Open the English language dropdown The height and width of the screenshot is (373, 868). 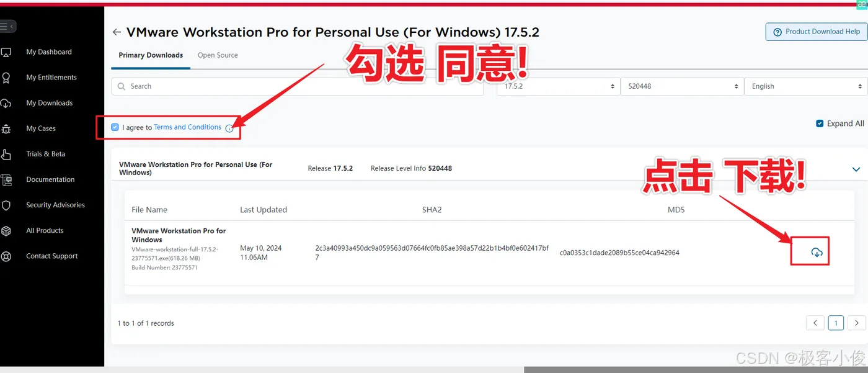coord(806,86)
